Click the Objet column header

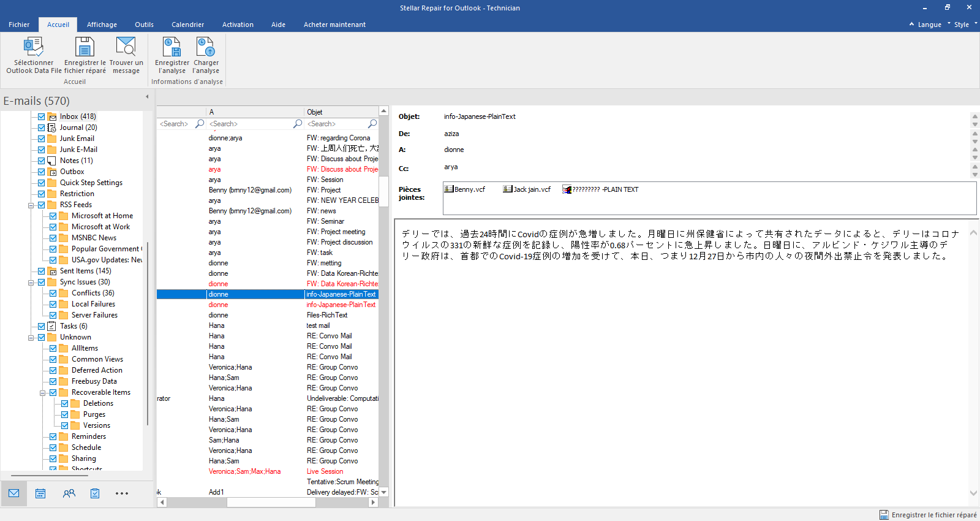point(341,112)
